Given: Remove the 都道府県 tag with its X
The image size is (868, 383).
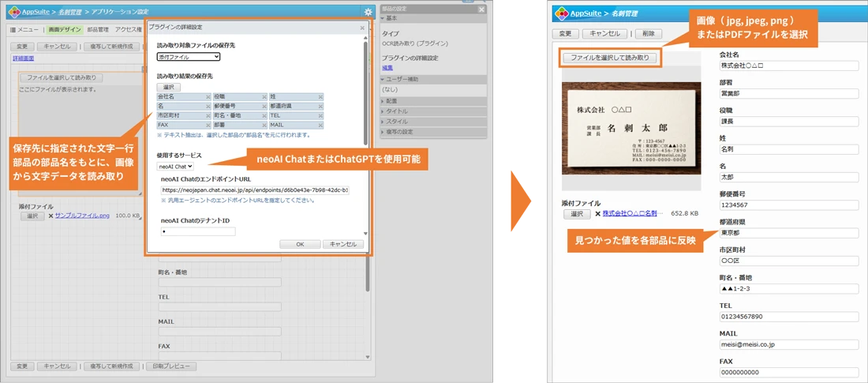Looking at the screenshot, I should tap(320, 107).
